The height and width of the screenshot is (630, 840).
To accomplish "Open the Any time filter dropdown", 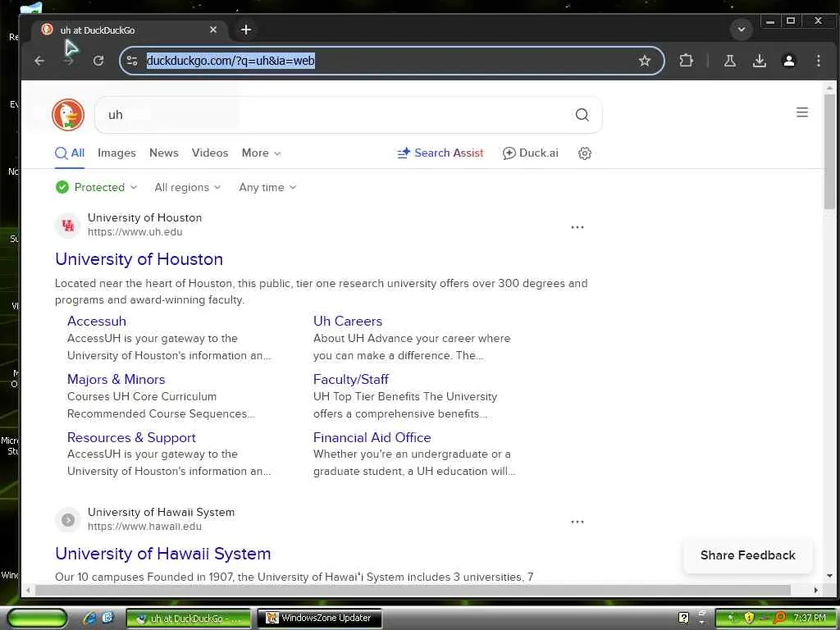I will pos(267,187).
